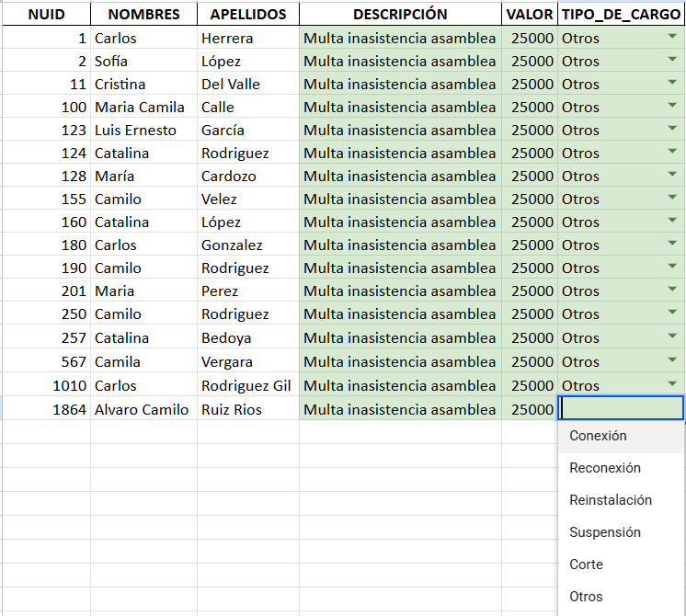
Task: Open dropdown arrow in Cristina Del Valle row
Action: (x=672, y=83)
